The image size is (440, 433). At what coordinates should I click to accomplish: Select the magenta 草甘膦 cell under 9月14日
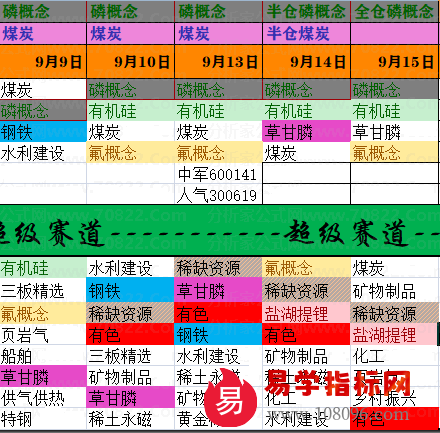click(x=306, y=132)
